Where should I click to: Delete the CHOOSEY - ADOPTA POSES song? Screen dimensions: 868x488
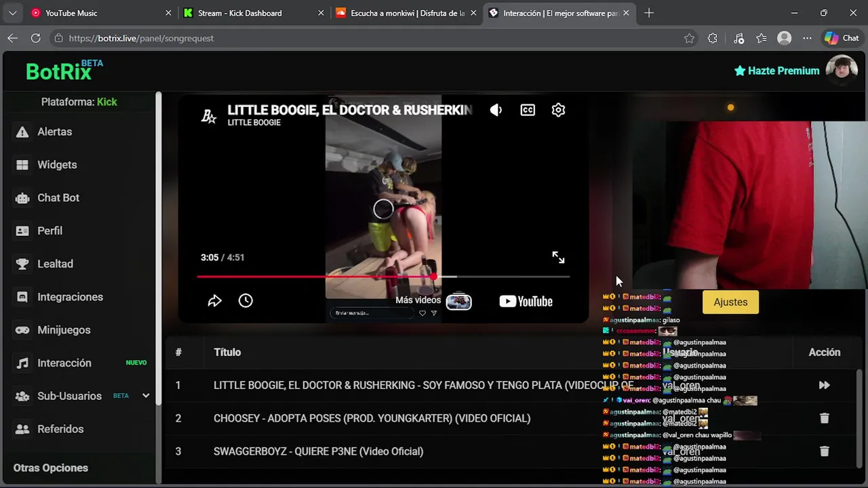[825, 418]
